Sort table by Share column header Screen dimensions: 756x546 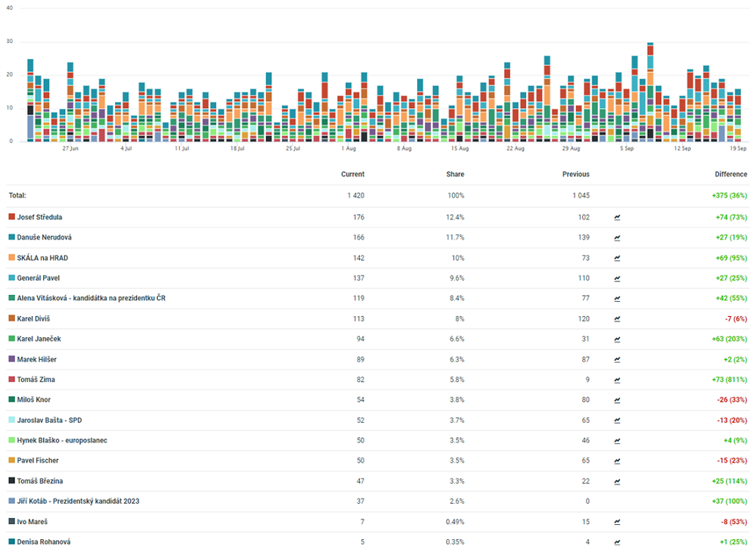pyautogui.click(x=455, y=174)
